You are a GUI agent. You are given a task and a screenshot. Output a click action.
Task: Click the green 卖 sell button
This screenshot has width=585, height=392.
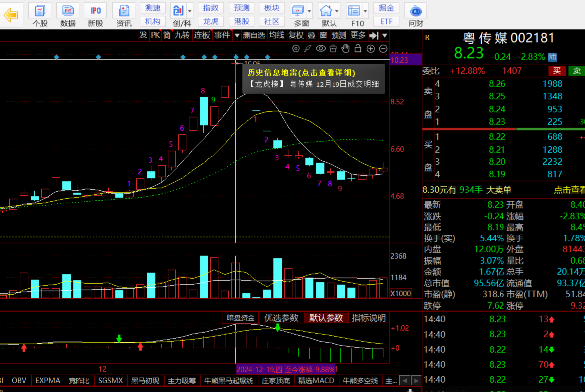pyautogui.click(x=577, y=71)
